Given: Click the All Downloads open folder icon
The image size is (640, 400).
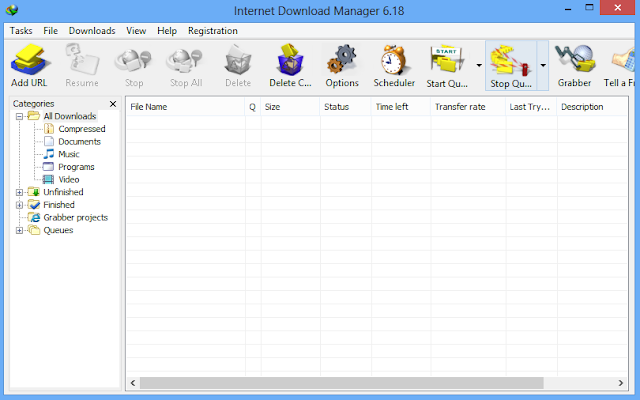Looking at the screenshot, I should pyautogui.click(x=34, y=116).
